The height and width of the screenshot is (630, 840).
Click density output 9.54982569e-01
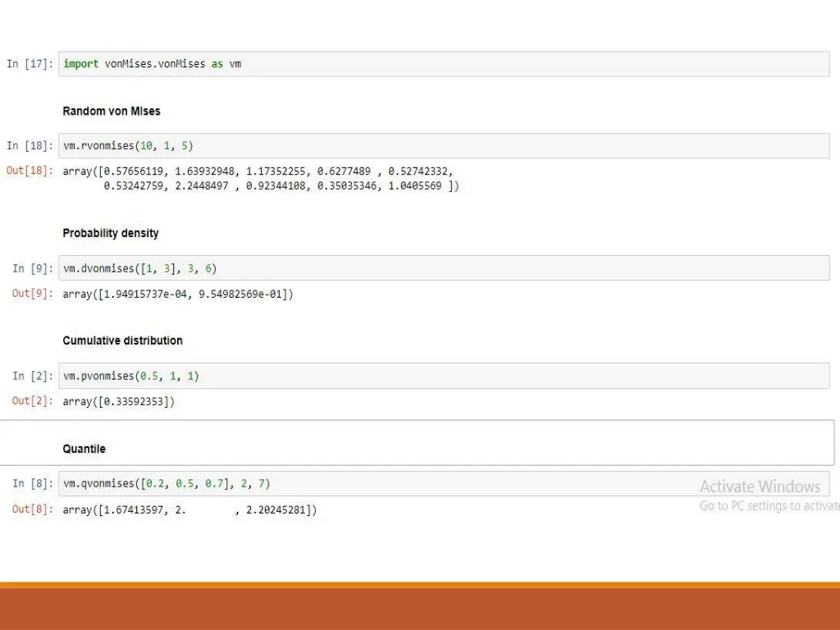point(240,294)
